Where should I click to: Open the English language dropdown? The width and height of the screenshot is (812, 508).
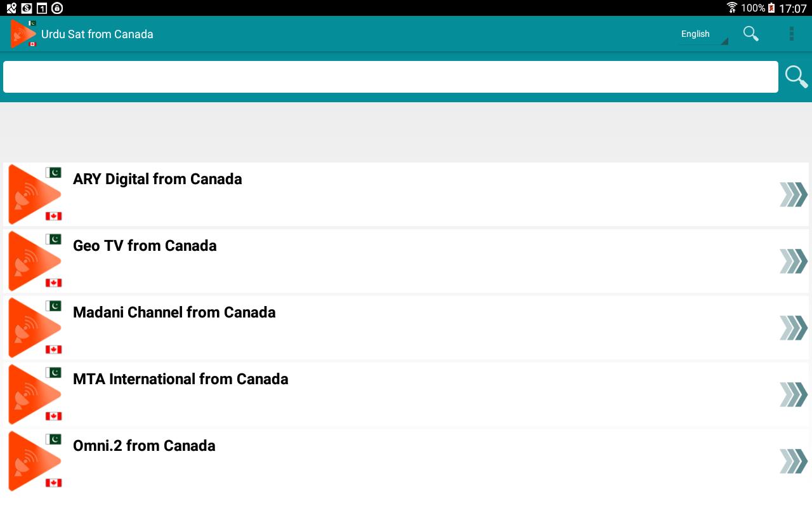pos(703,34)
